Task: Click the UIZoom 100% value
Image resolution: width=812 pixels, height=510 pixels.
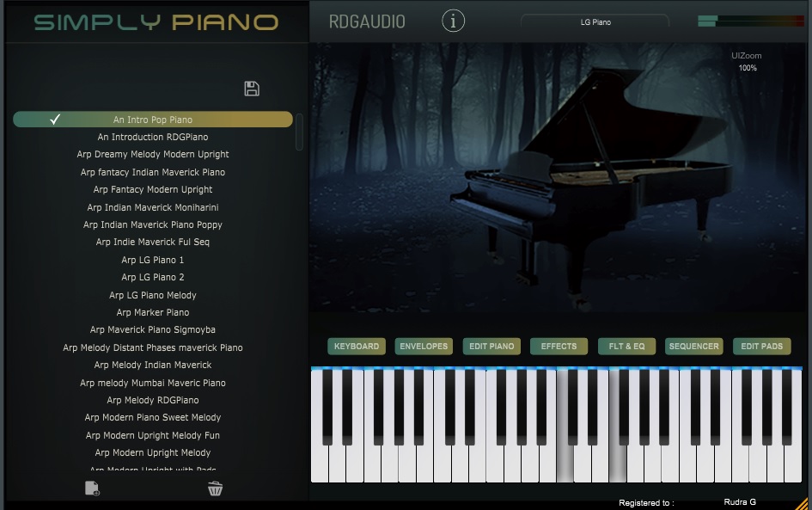Action: [748, 68]
